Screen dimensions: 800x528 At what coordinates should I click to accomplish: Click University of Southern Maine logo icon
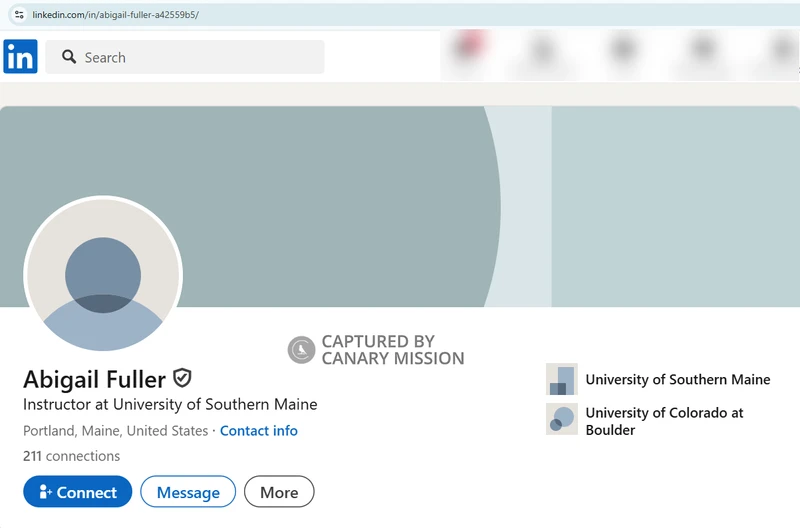(x=562, y=379)
